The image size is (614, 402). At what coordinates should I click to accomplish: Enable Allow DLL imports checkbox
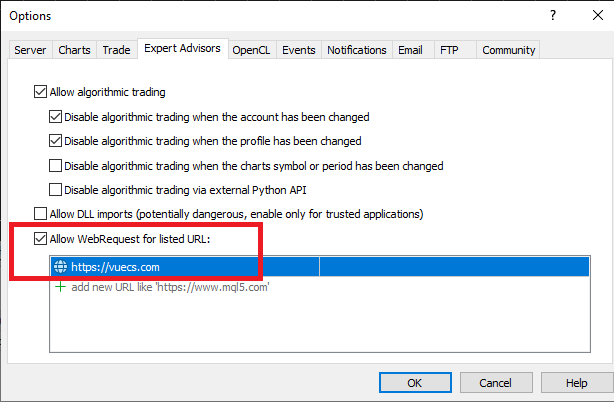pos(40,214)
